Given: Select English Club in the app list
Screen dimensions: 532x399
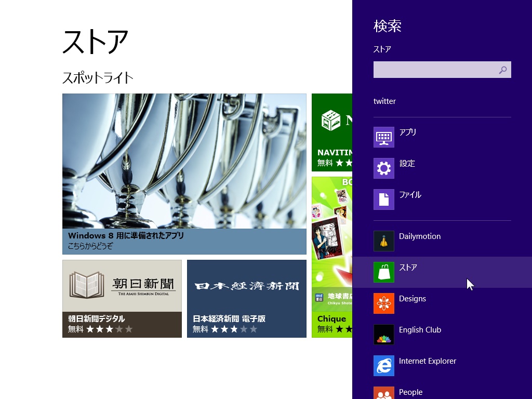Looking at the screenshot, I should click(420, 330).
